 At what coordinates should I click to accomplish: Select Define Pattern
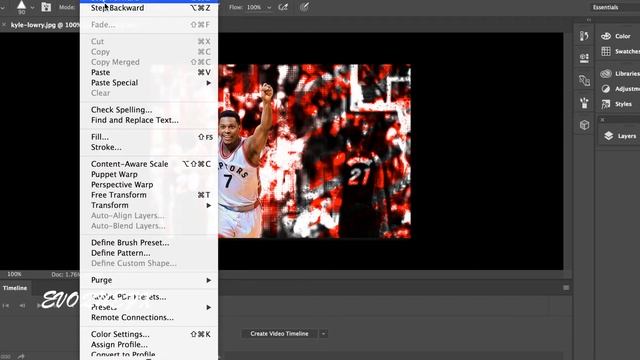pyautogui.click(x=149, y=253)
